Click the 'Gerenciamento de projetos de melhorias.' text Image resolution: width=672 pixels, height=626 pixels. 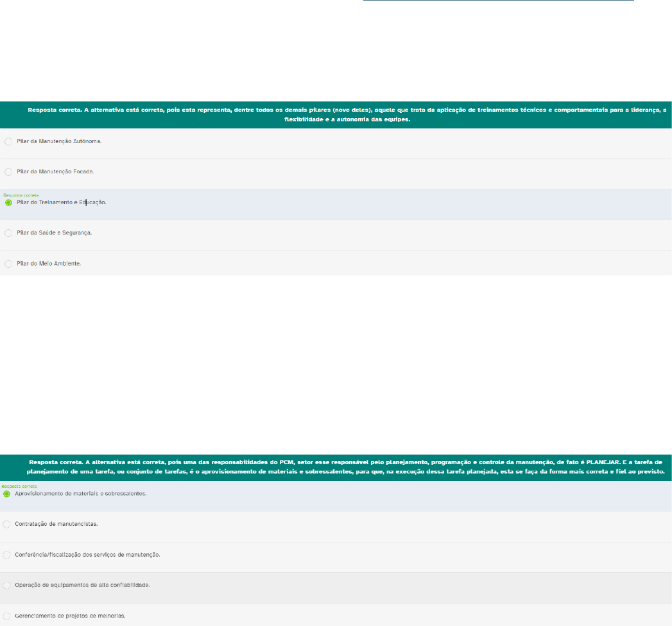(x=70, y=616)
